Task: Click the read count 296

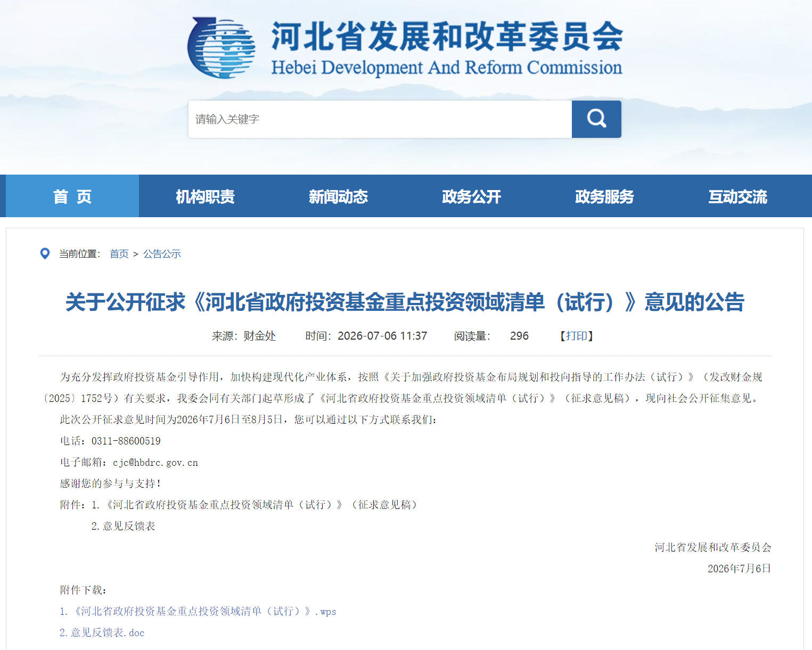Action: click(519, 336)
